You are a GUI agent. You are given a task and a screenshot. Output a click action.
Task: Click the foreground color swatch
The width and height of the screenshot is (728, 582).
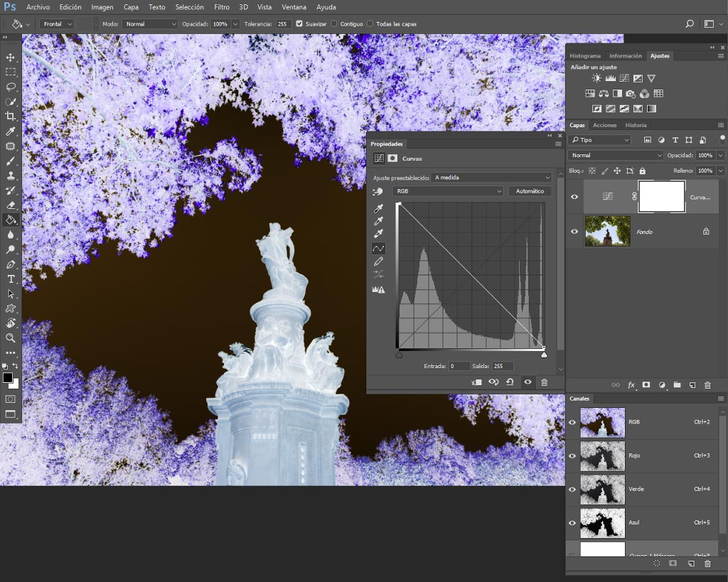(7, 378)
